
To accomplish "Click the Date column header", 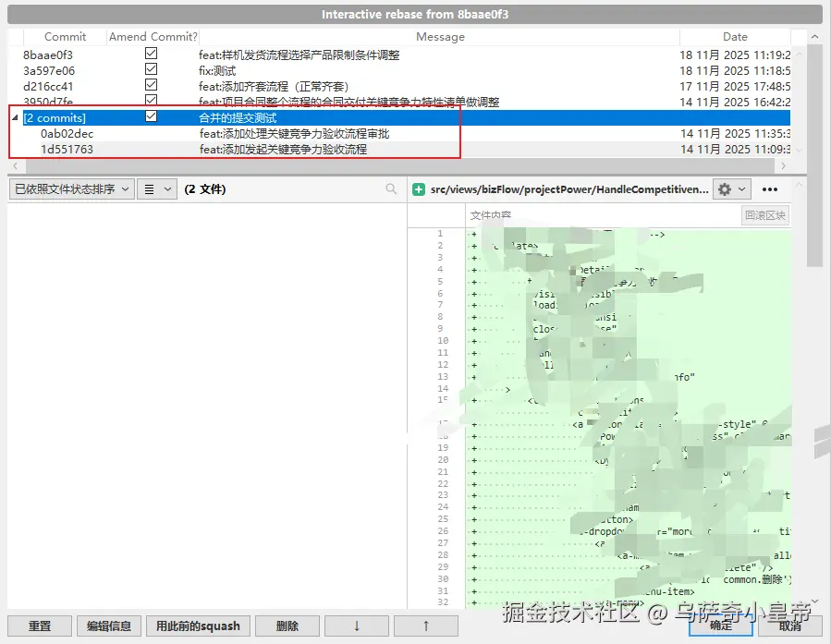I will (x=735, y=37).
